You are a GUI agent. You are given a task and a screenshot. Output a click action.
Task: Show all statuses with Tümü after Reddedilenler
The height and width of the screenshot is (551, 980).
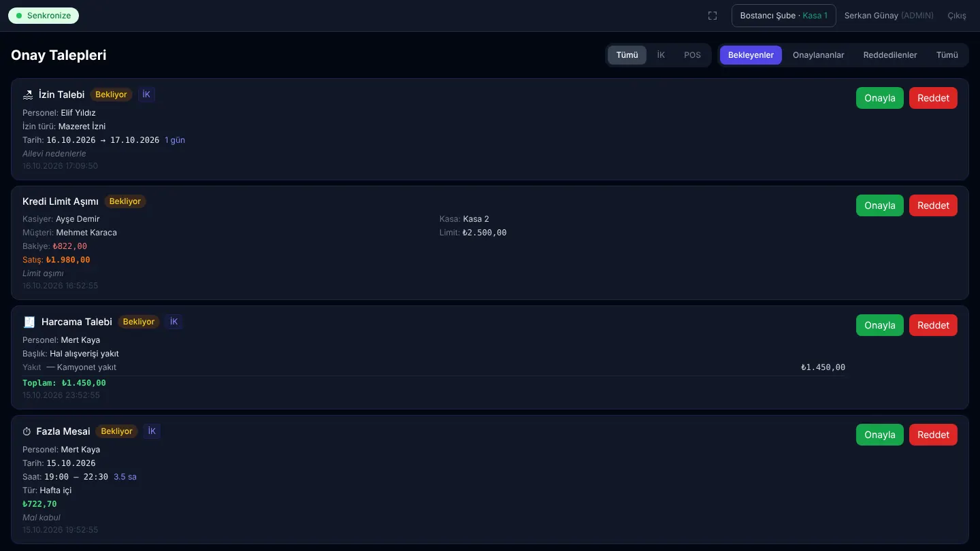coord(947,55)
